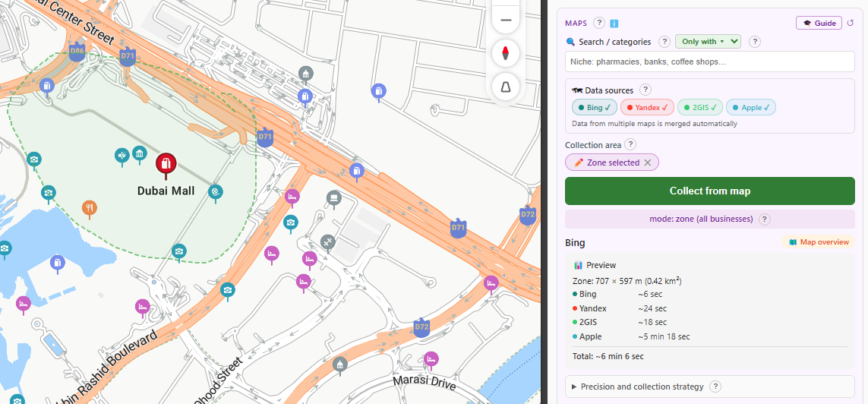Viewport: 868px width, 404px height.
Task: Zoom out with the minus map button
Action: point(506,20)
